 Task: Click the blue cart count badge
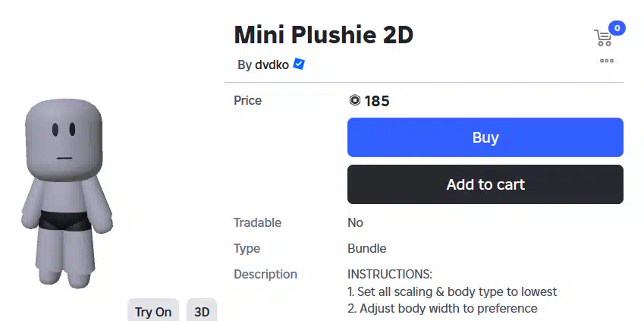pos(617,28)
